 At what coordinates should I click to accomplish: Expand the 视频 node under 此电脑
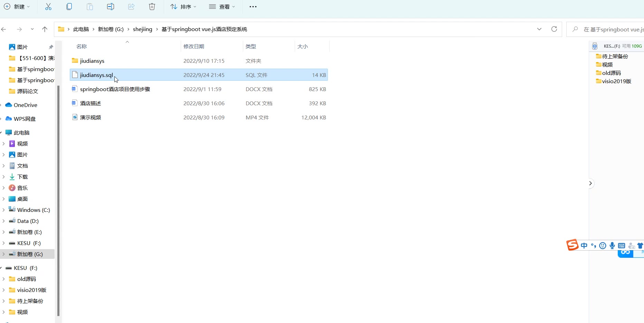pyautogui.click(x=4, y=144)
